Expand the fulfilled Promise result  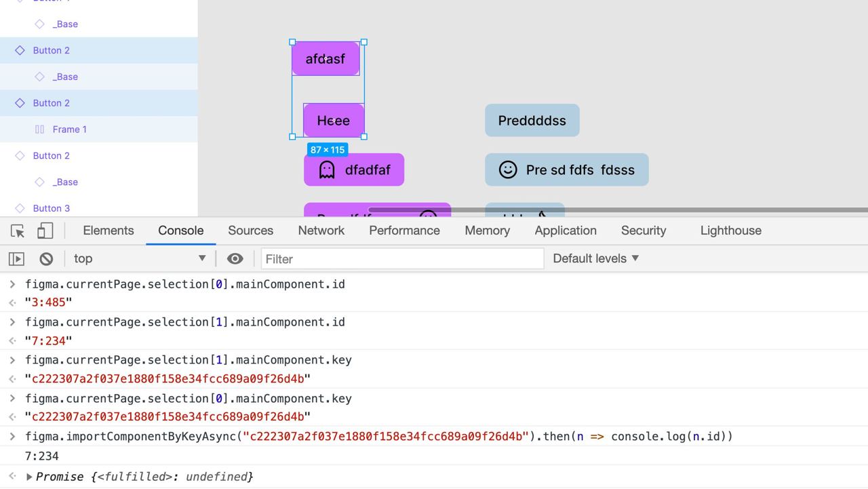(29, 477)
